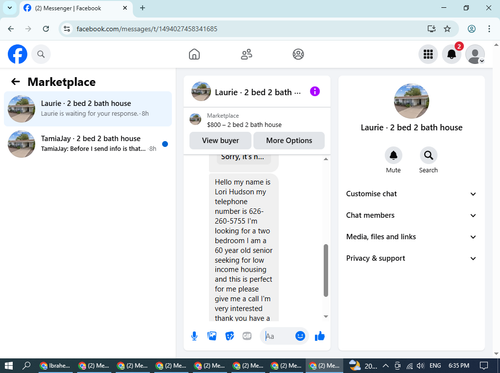Switch the ENG input language indicator
Viewport: 500px width, 373px height.
435,366
